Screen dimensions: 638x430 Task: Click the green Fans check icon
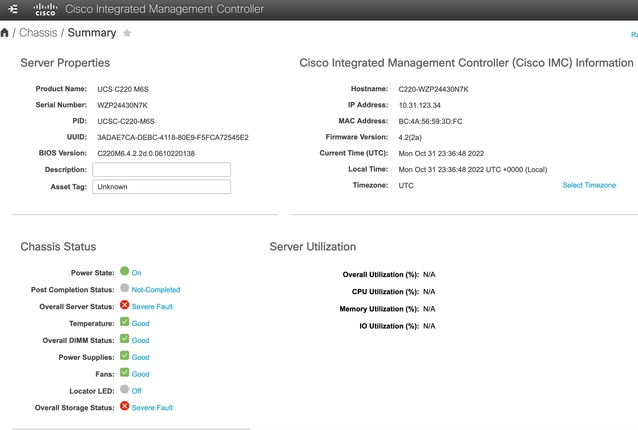pos(125,373)
